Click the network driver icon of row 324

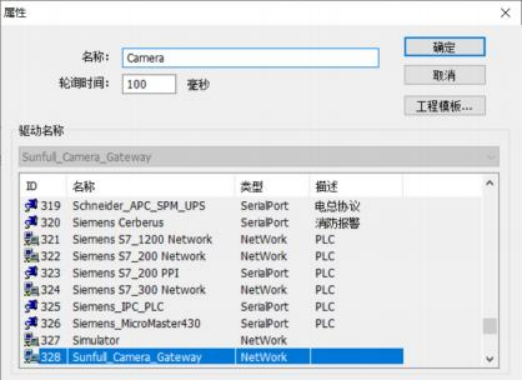tap(32, 289)
